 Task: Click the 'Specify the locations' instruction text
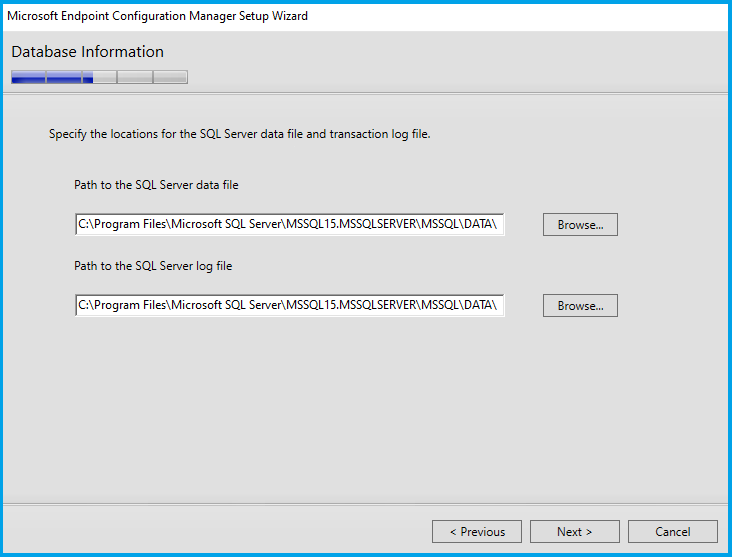click(x=239, y=134)
